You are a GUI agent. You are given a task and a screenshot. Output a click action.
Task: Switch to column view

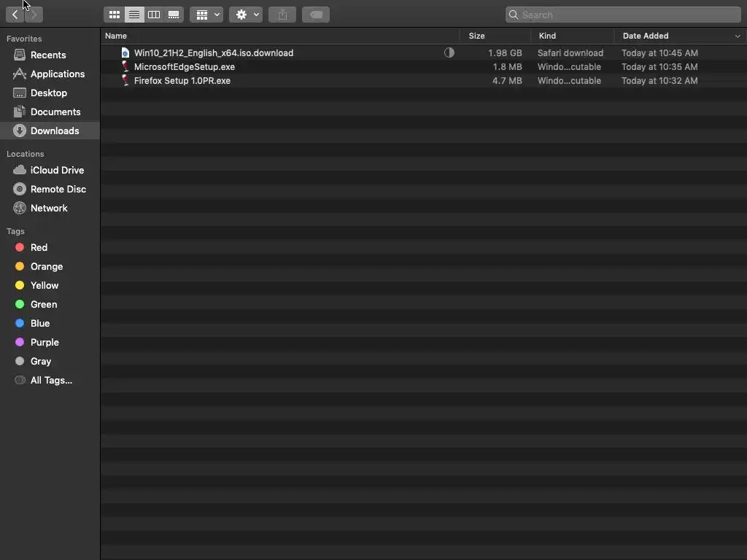tap(154, 15)
